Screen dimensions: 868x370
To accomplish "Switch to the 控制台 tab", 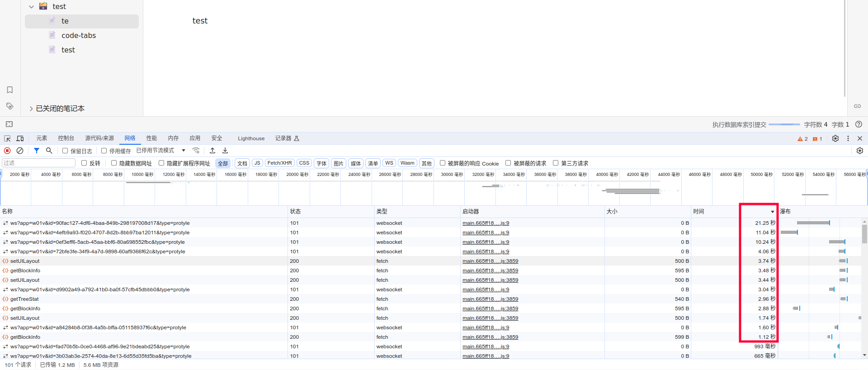I will [x=66, y=138].
